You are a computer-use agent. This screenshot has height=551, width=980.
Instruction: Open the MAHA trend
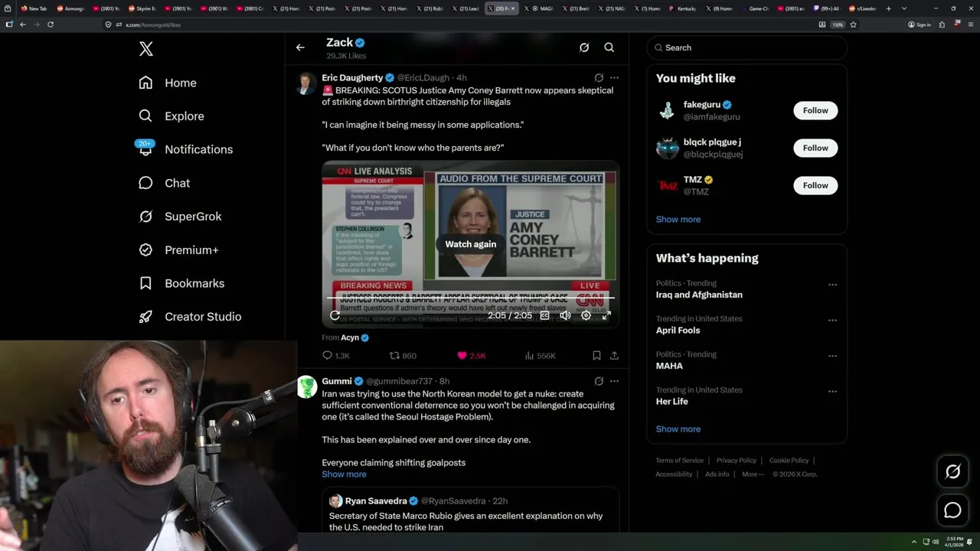click(669, 366)
